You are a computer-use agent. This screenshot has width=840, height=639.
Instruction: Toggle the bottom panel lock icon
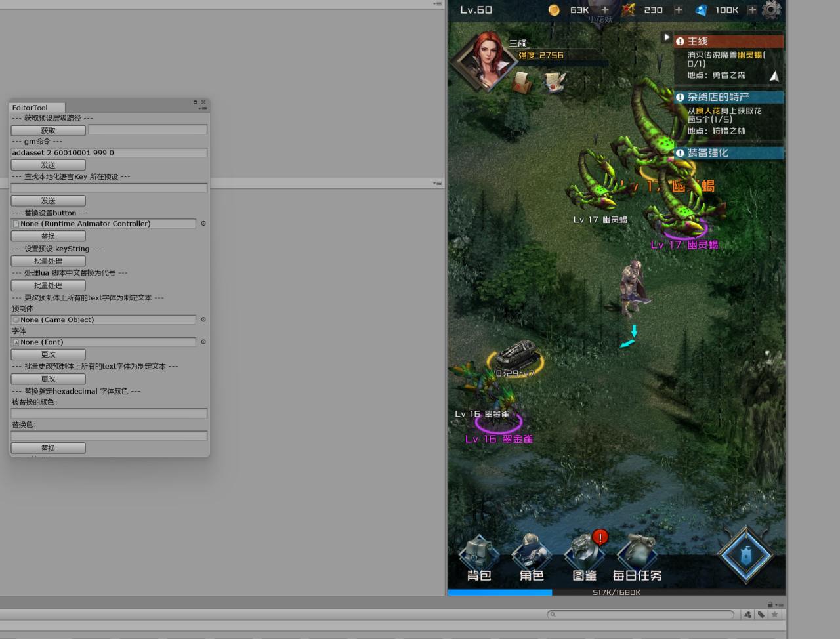[x=770, y=604]
